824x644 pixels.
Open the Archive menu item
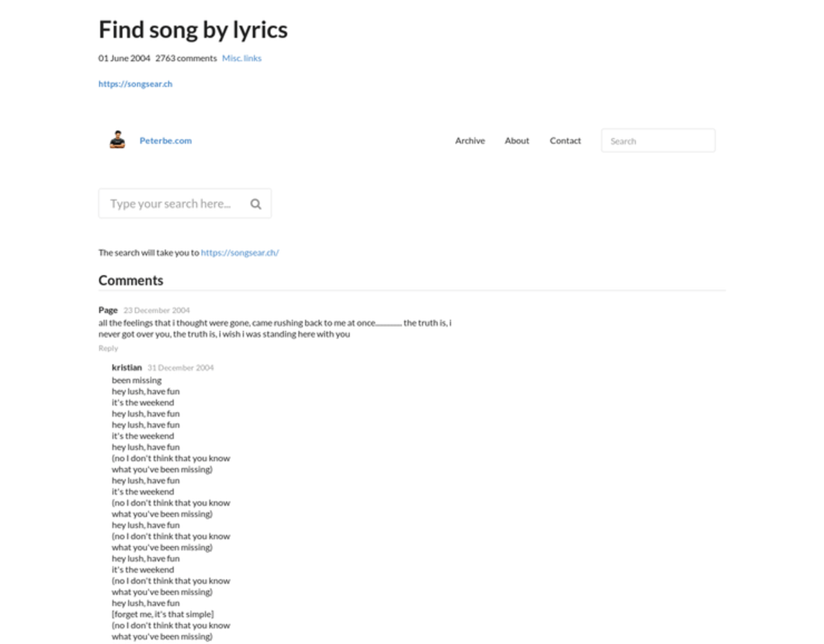pyautogui.click(x=470, y=140)
